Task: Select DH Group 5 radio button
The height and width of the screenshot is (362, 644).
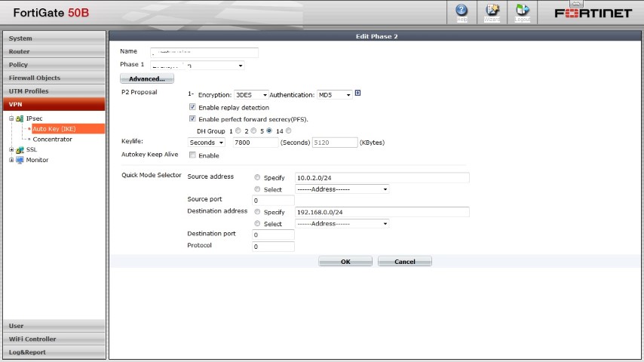Action: 269,130
